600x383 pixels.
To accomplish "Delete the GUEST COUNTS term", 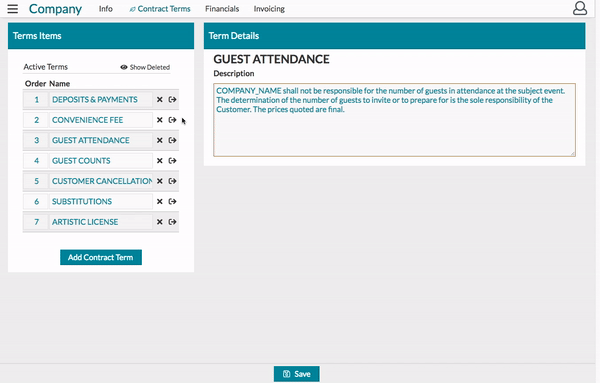I will pyautogui.click(x=160, y=161).
